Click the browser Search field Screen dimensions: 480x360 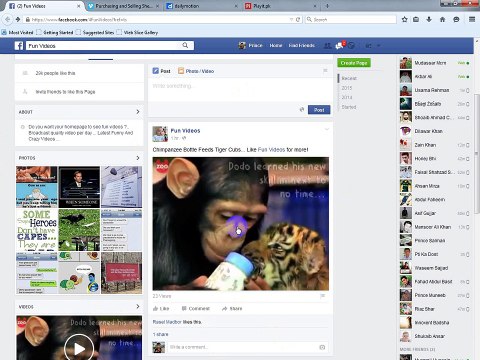click(x=350, y=20)
